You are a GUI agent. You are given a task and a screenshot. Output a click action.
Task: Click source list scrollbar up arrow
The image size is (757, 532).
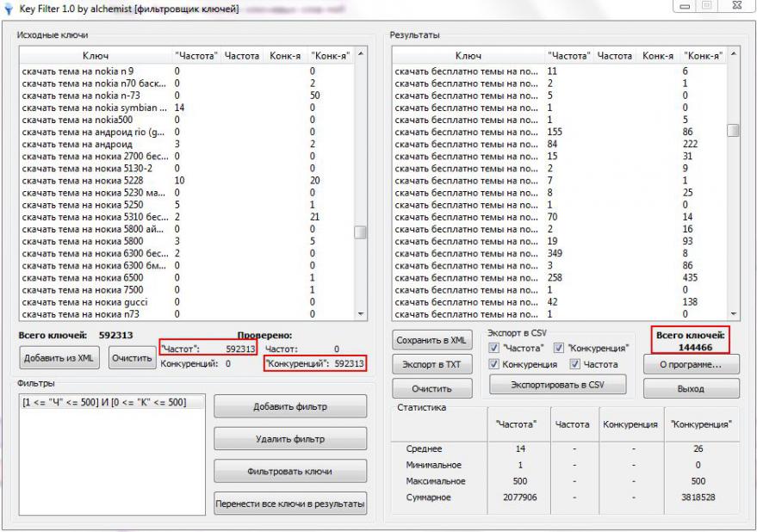coord(360,53)
